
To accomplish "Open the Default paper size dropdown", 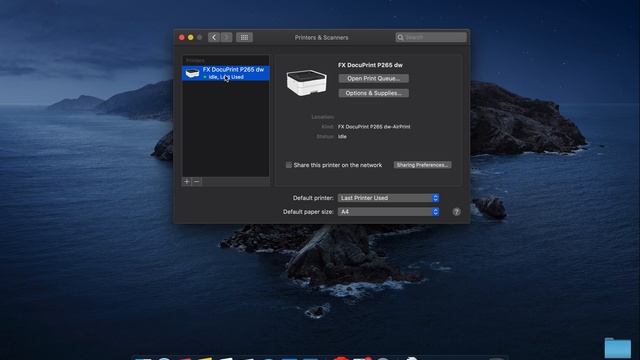I will (x=388, y=212).
